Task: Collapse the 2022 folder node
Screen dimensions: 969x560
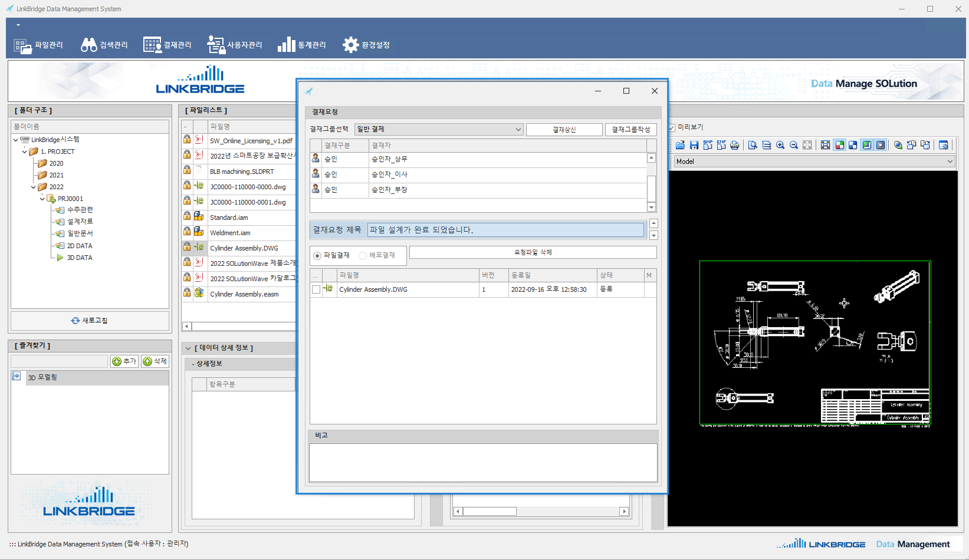Action: 33,187
